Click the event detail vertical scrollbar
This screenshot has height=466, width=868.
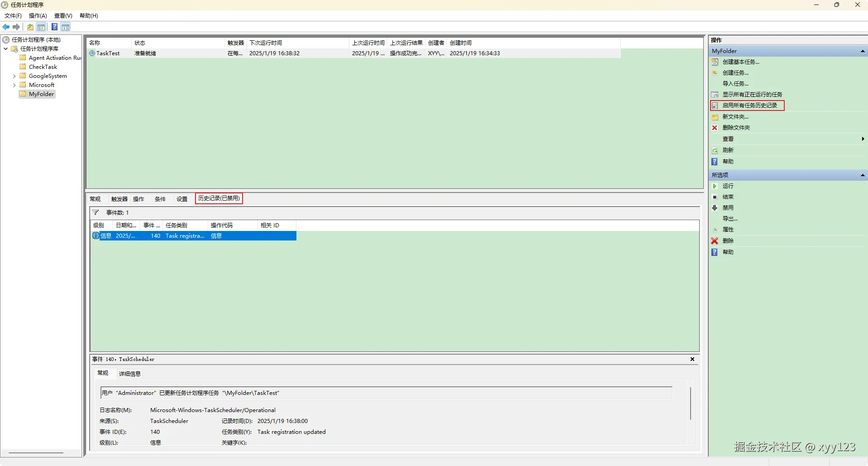[x=691, y=403]
